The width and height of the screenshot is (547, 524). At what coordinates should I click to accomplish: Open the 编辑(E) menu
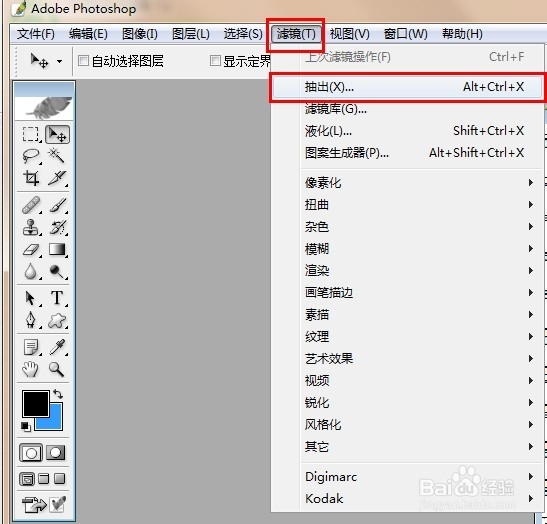88,34
